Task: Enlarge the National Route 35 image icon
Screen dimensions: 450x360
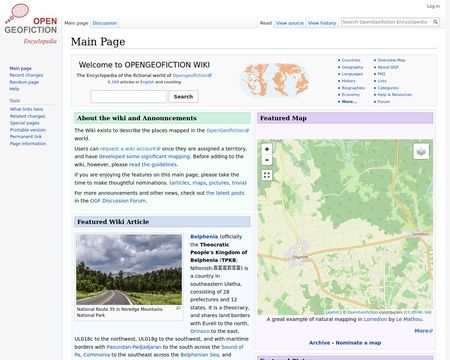Action: [178, 308]
